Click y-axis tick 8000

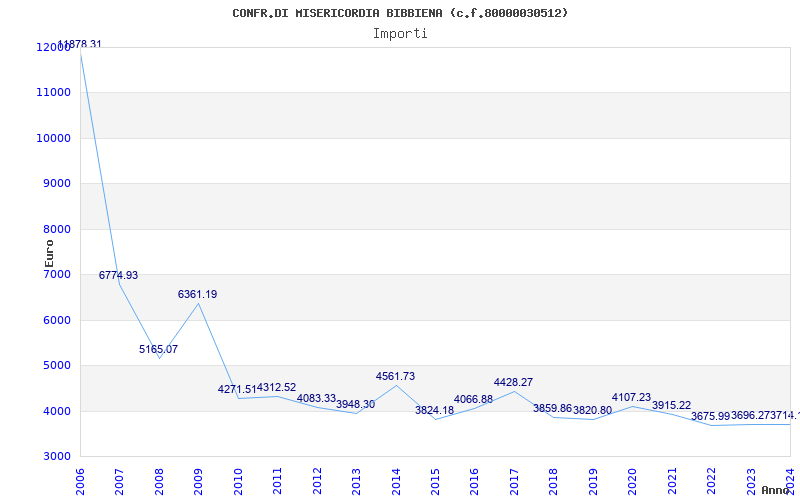pyautogui.click(x=55, y=230)
